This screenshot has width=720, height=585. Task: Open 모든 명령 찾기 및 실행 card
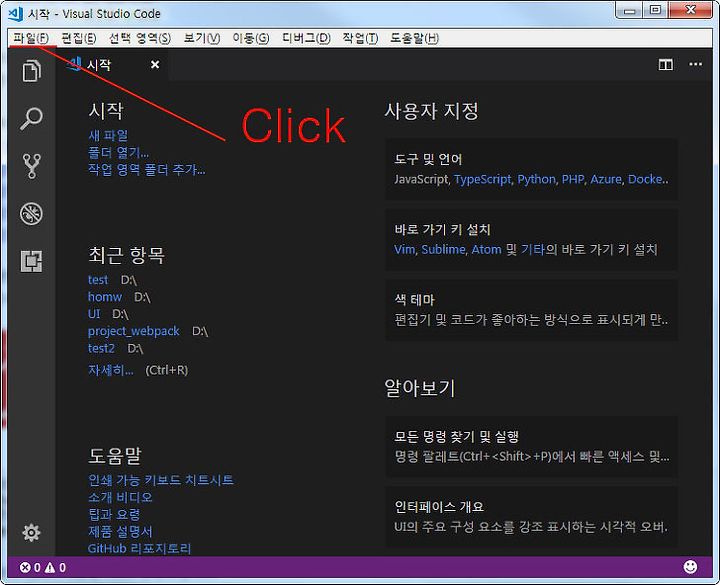(x=531, y=446)
